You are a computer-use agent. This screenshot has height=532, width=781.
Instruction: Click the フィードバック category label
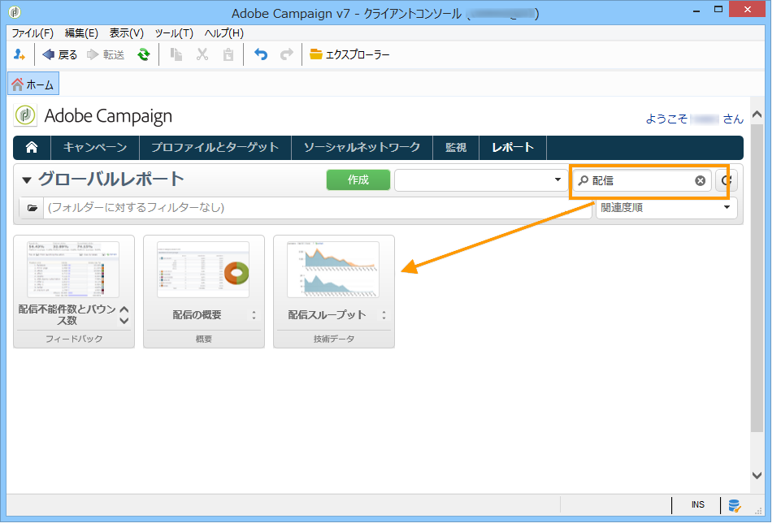(x=74, y=339)
